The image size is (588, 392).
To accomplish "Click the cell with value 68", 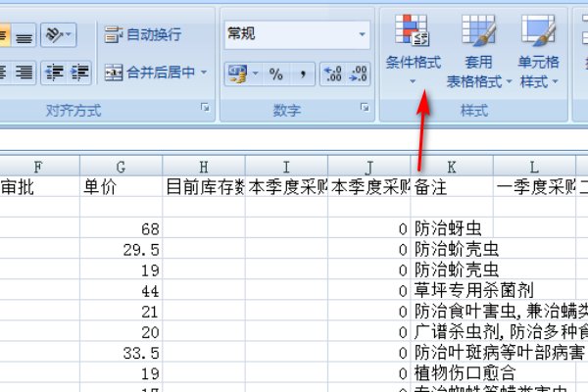I will (x=122, y=228).
